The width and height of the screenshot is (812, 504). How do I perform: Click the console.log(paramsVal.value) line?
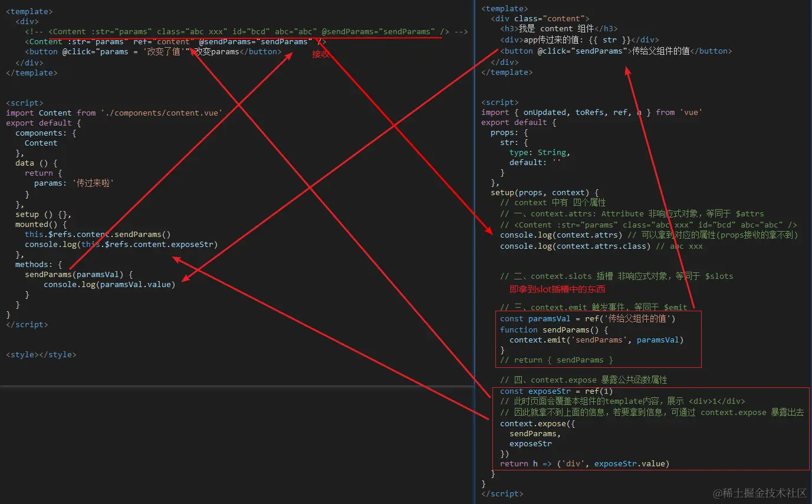tap(109, 285)
